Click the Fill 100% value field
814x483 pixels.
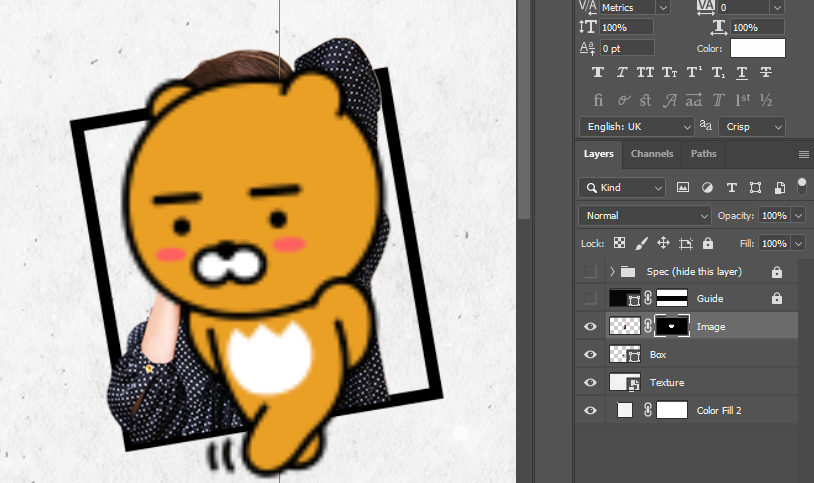click(x=775, y=244)
